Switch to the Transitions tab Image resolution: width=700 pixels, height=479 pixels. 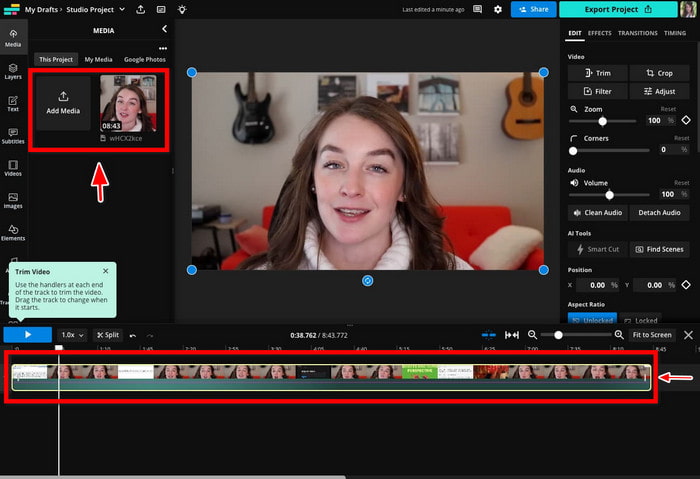click(x=637, y=33)
